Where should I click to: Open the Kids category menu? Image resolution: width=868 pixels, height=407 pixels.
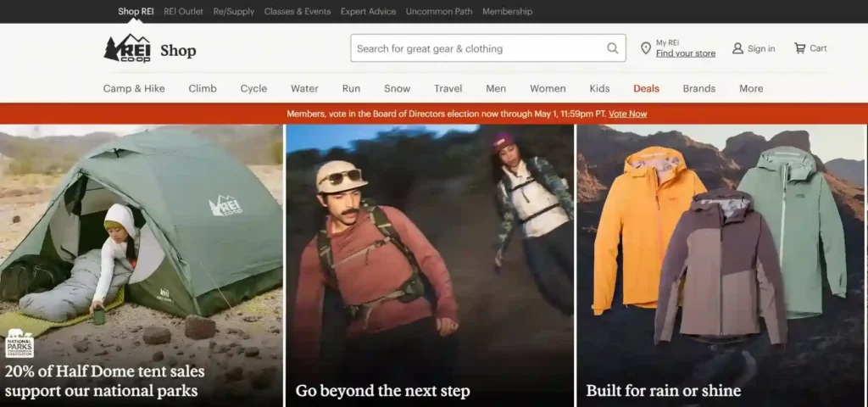[x=599, y=88]
